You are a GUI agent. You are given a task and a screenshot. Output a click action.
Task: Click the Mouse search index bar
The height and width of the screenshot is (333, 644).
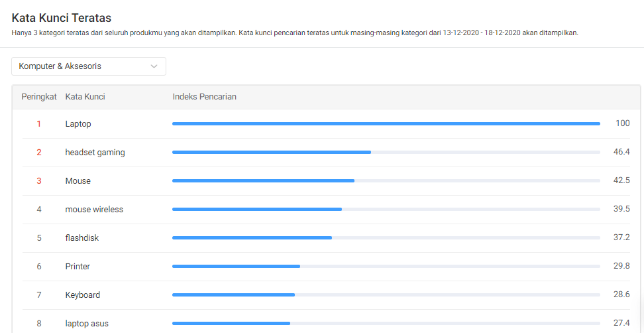point(386,181)
